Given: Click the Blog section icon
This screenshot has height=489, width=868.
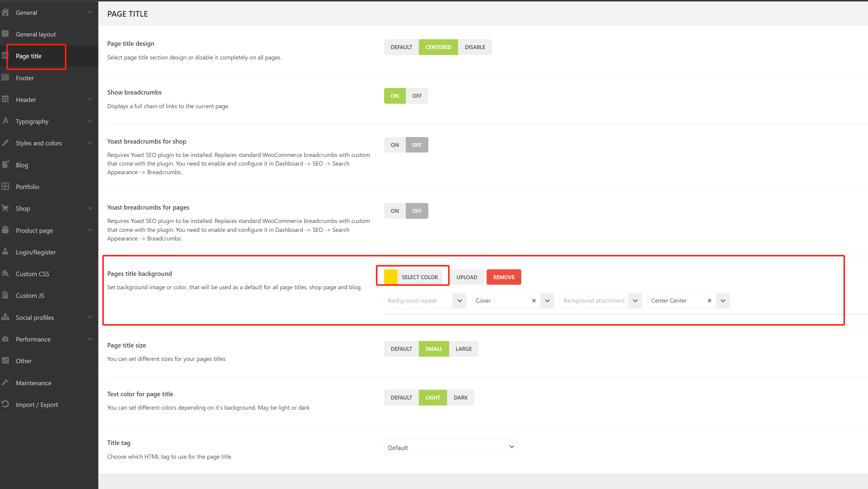Looking at the screenshot, I should click(x=5, y=165).
